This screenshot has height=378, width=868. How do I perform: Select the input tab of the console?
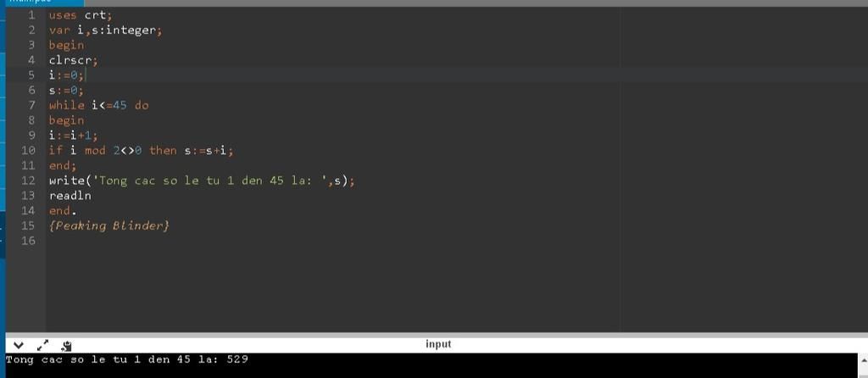438,344
